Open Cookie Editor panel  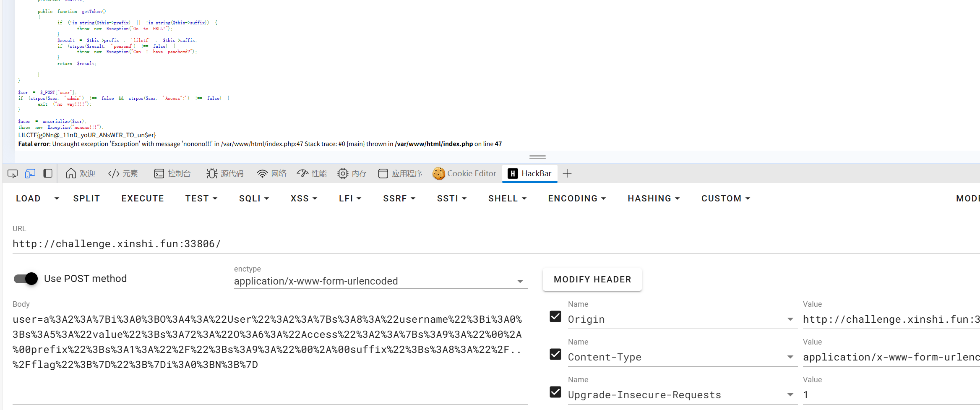[464, 174]
